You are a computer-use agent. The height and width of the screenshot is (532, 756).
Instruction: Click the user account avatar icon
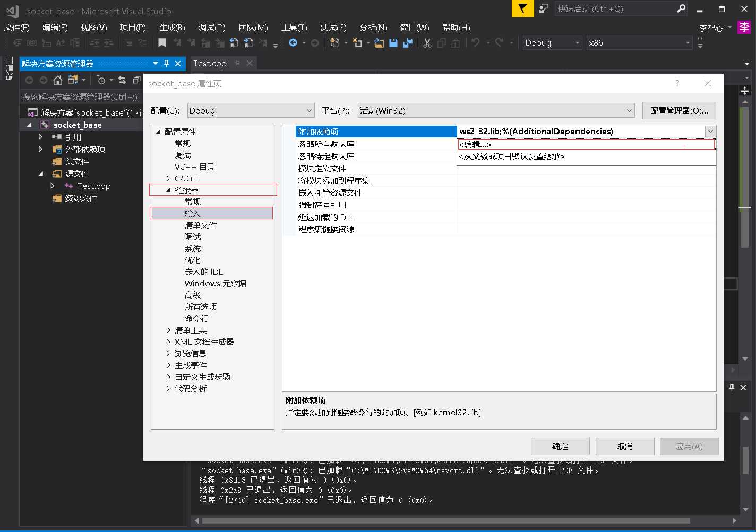744,28
